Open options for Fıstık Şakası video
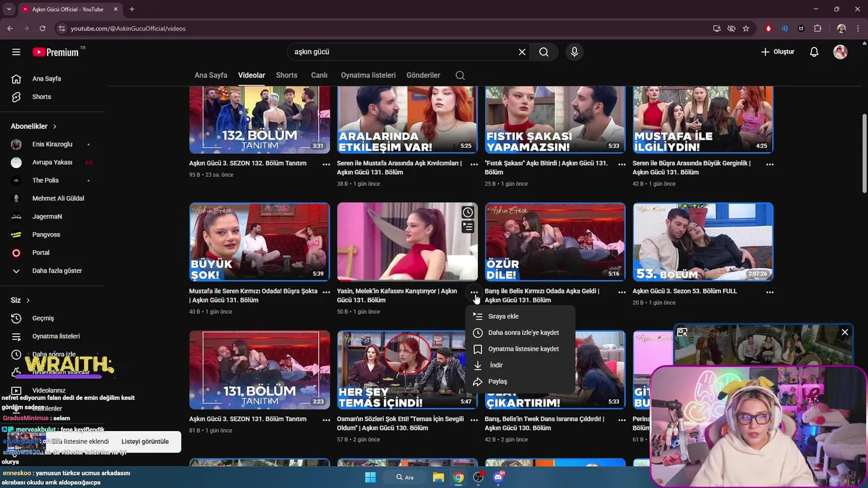The height and width of the screenshot is (488, 868). pos(622,164)
